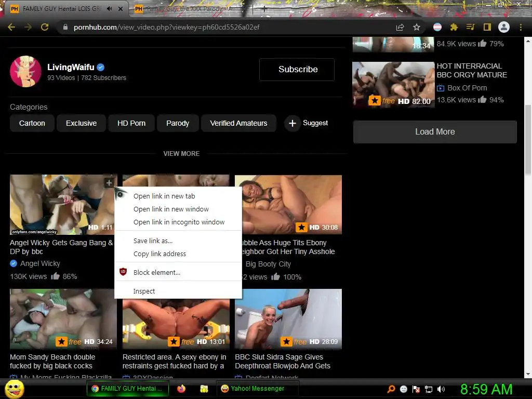Click thumbs-up icon beside the 86% rating
532x399 pixels.
click(55, 276)
